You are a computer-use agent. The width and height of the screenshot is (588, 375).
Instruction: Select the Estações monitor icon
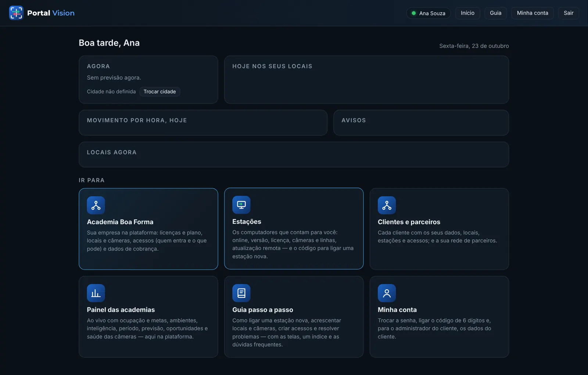point(241,205)
